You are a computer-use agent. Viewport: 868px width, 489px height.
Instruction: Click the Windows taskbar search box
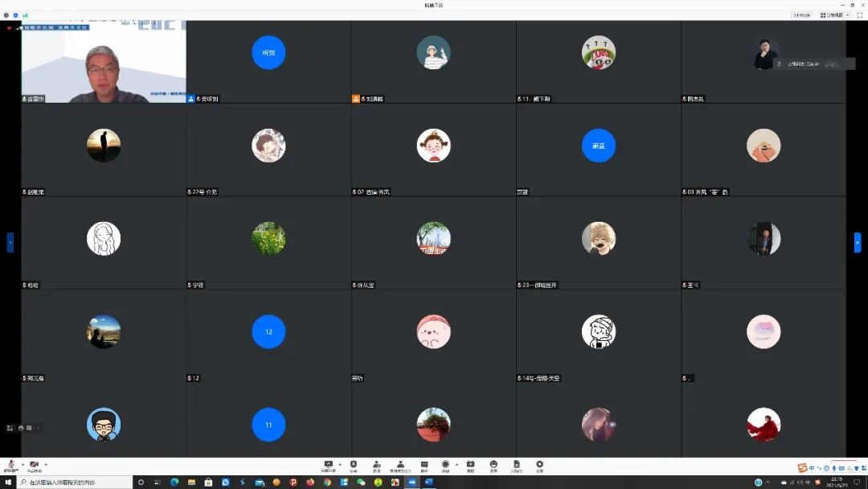(75, 483)
